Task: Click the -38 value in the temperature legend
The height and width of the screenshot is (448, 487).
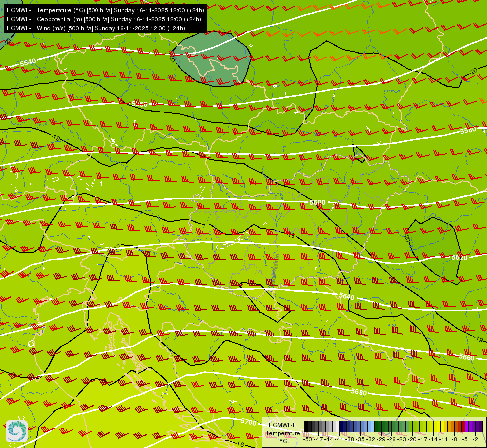Action: pyautogui.click(x=350, y=439)
